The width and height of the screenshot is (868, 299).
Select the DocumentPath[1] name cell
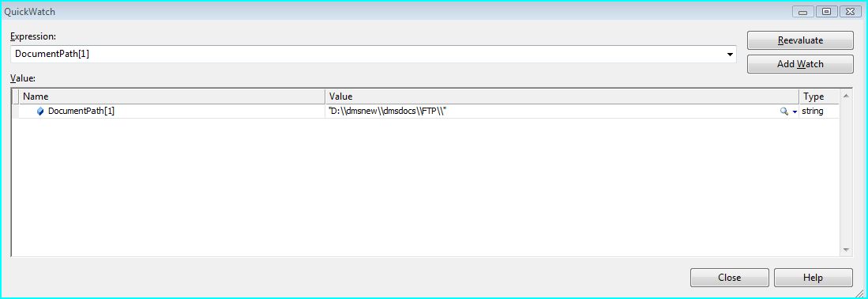click(x=172, y=111)
